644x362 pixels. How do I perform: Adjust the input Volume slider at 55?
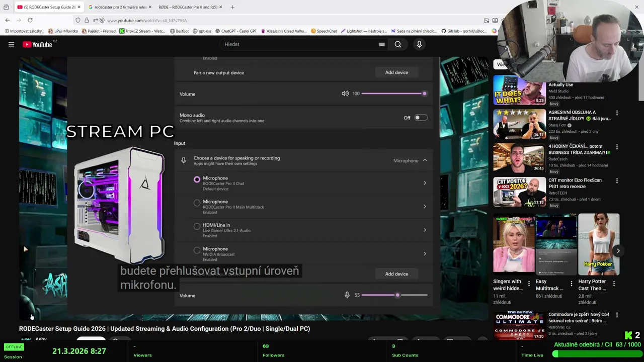pos(394,295)
